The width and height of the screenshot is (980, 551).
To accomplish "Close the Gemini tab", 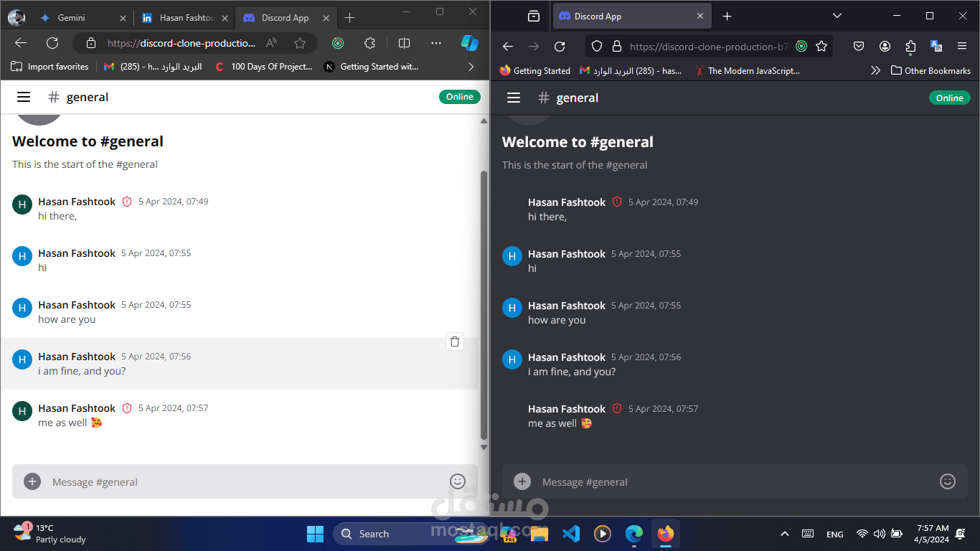I will (x=123, y=18).
